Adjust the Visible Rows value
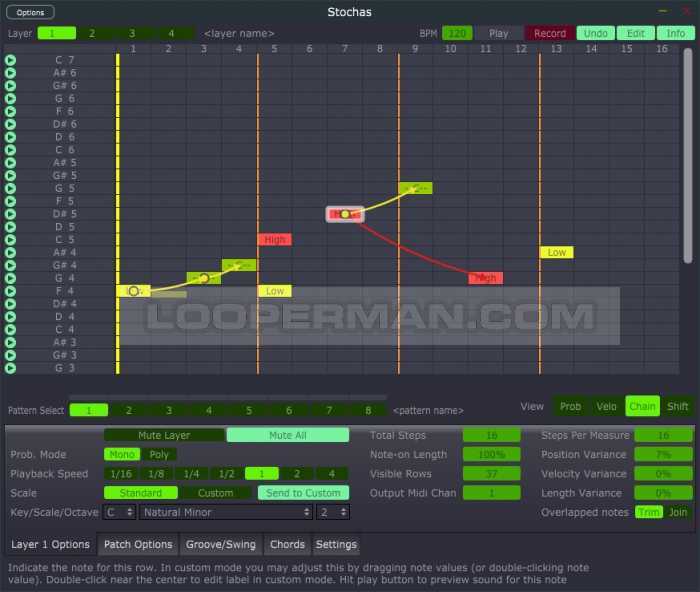This screenshot has height=592, width=700. tap(492, 474)
